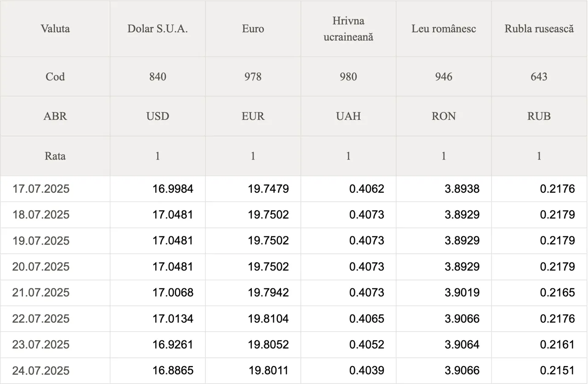Select EUR rate 19.8104
Screen dimensions: 588x384
[268, 318]
